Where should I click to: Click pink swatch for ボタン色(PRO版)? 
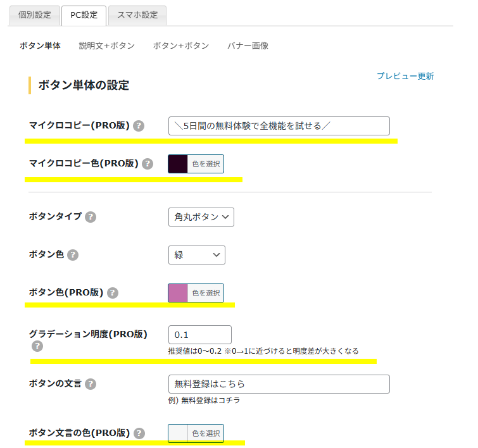178,293
